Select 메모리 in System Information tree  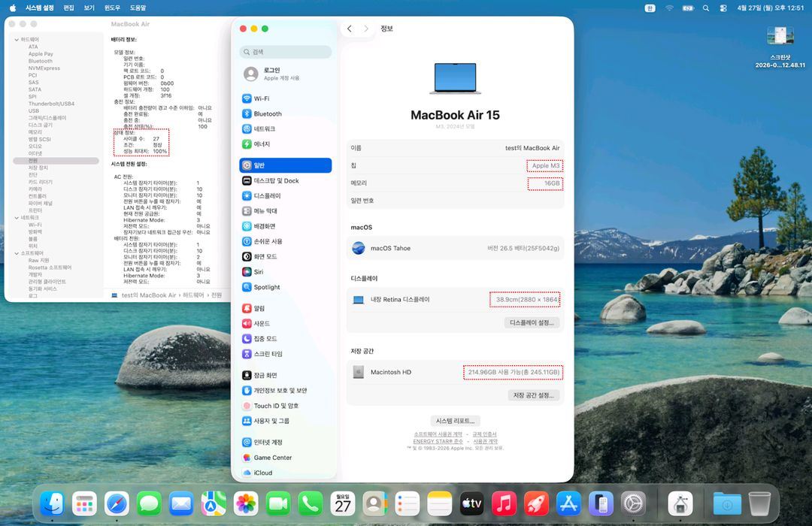click(x=35, y=132)
